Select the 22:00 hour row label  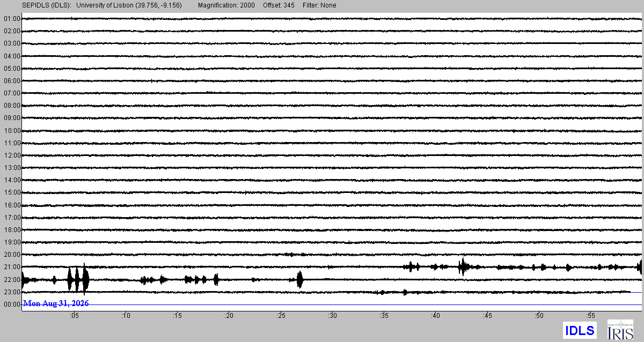tap(12, 279)
